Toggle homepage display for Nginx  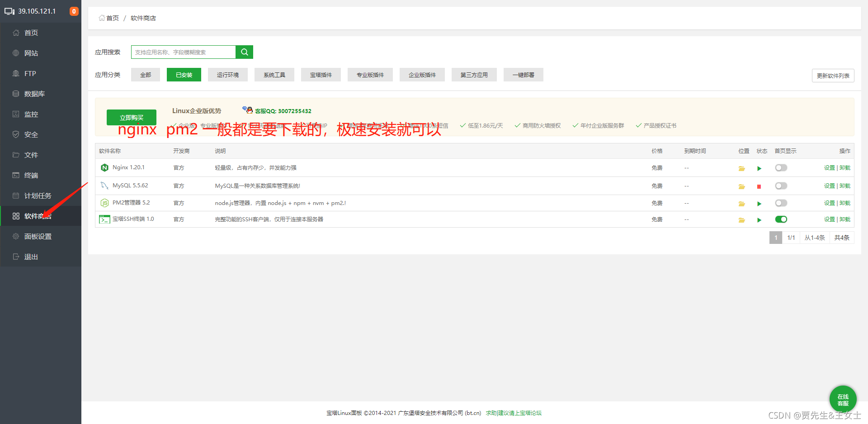(781, 168)
